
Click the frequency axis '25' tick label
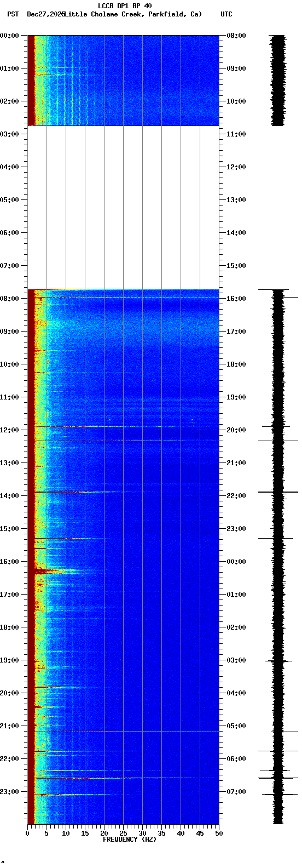[123, 833]
